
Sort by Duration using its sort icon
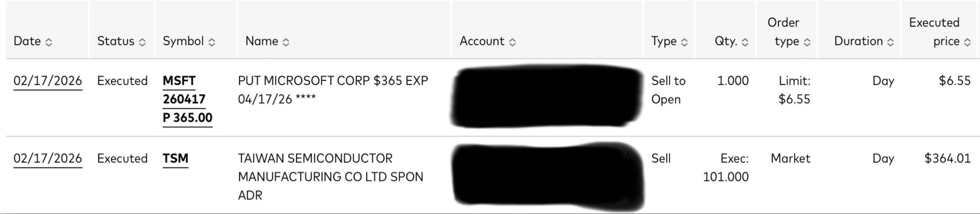tap(890, 42)
